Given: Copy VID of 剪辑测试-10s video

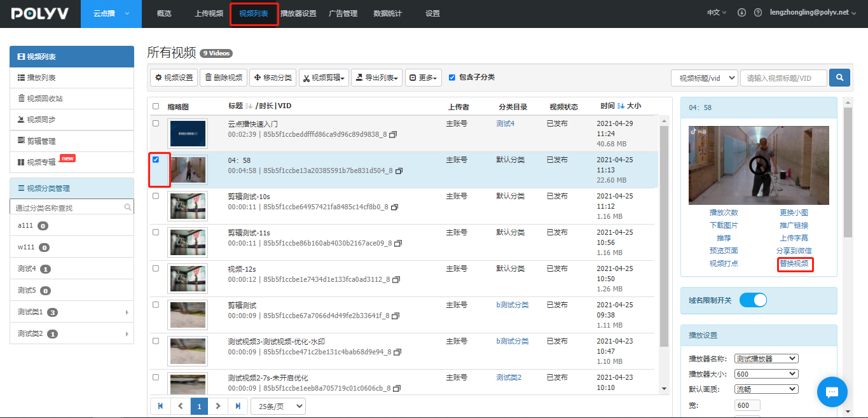Looking at the screenshot, I should click(x=394, y=207).
